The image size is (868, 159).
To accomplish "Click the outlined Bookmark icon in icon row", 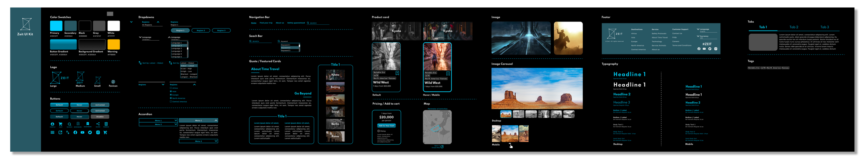I will pos(78,124).
